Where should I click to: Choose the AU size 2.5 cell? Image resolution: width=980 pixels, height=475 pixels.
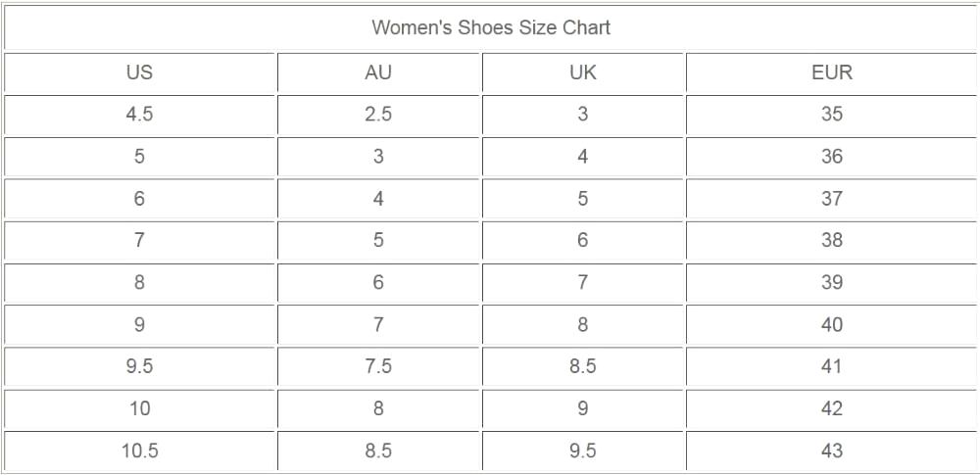[378, 115]
